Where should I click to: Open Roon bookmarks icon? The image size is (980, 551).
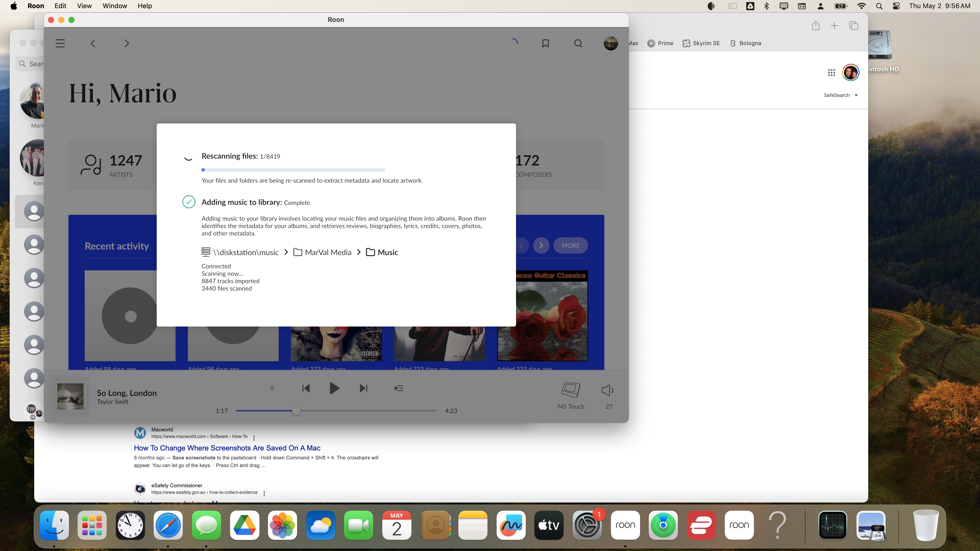pyautogui.click(x=546, y=43)
